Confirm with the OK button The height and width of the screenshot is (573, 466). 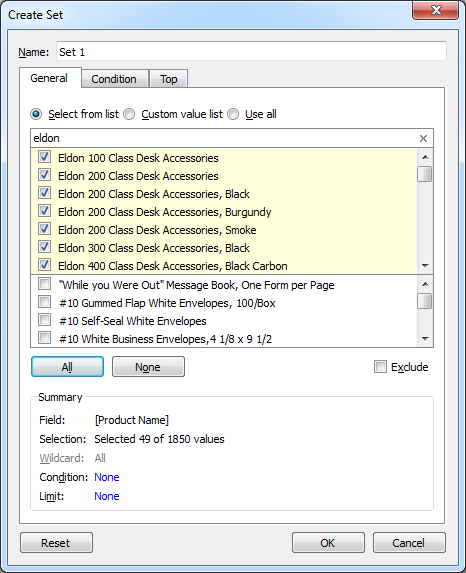(328, 543)
